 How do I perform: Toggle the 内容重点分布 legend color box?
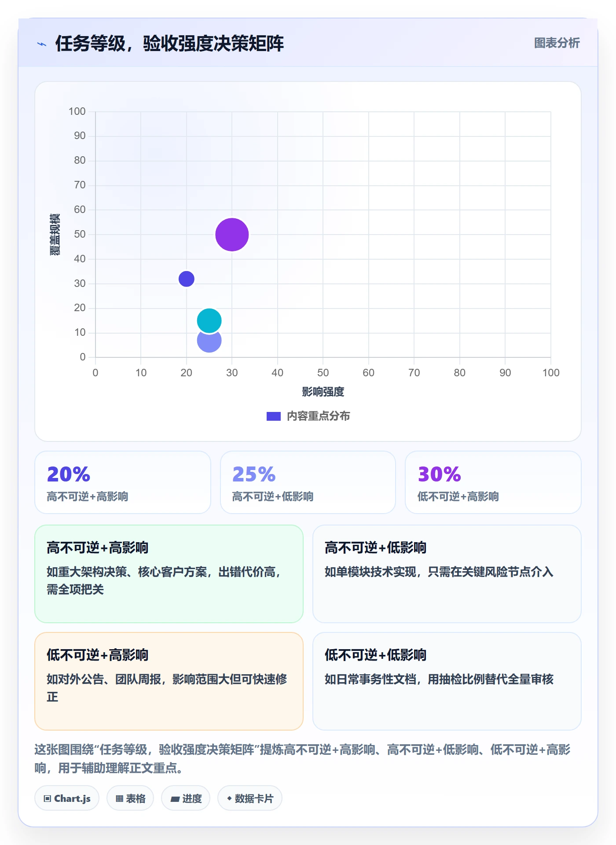point(274,416)
